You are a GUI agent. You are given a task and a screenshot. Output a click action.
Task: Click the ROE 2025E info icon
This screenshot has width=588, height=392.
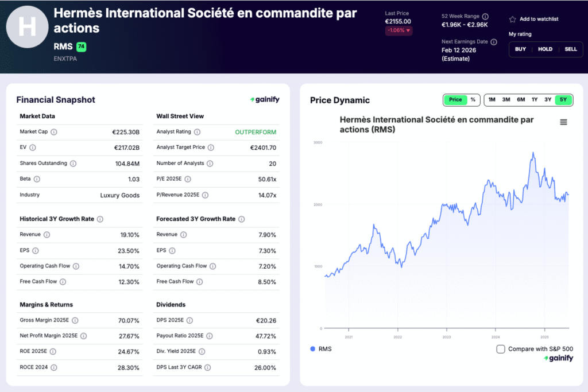click(x=53, y=351)
